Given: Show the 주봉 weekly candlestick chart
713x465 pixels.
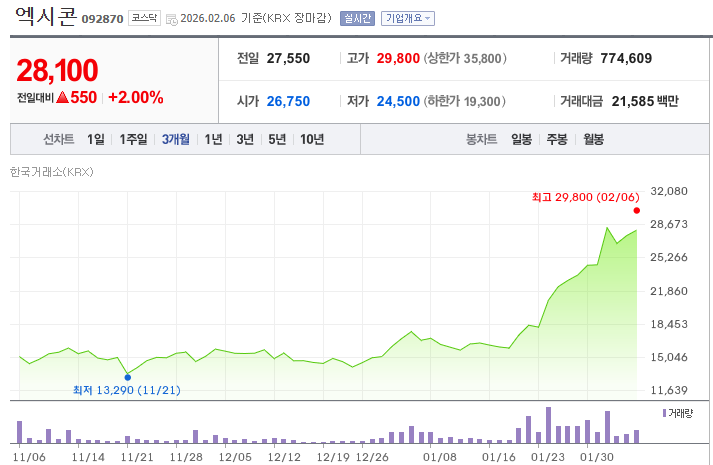Looking at the screenshot, I should [x=557, y=139].
